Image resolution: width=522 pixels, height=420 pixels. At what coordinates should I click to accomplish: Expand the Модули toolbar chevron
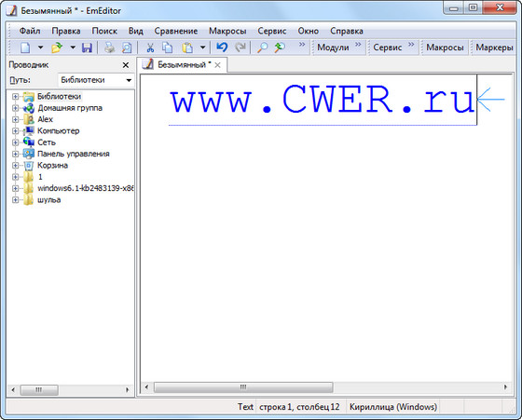[x=358, y=44]
